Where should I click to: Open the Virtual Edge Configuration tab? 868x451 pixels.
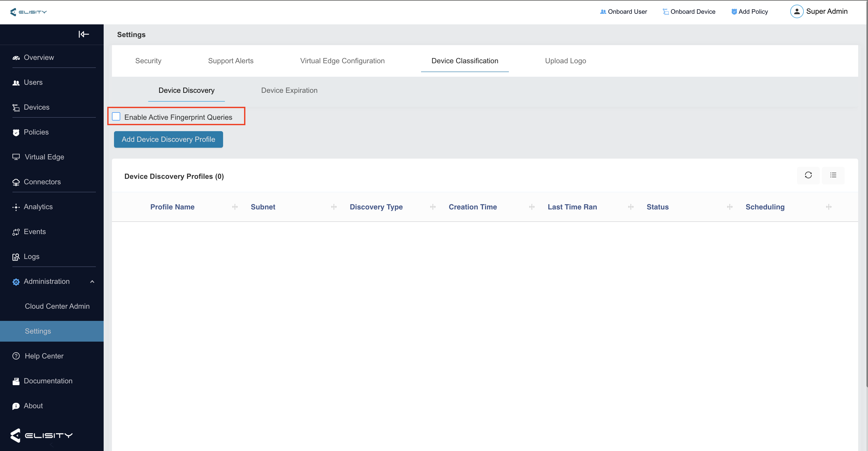(x=342, y=61)
